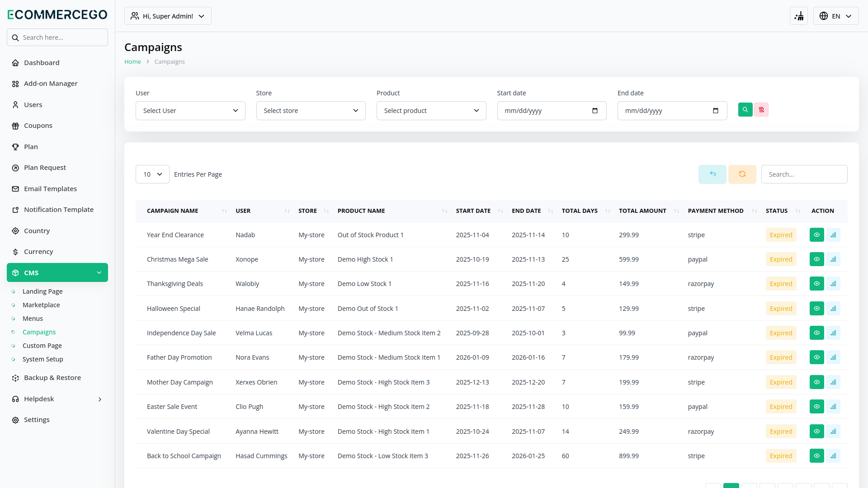The height and width of the screenshot is (488, 868).
Task: Click the green filter search icon button
Action: click(745, 110)
